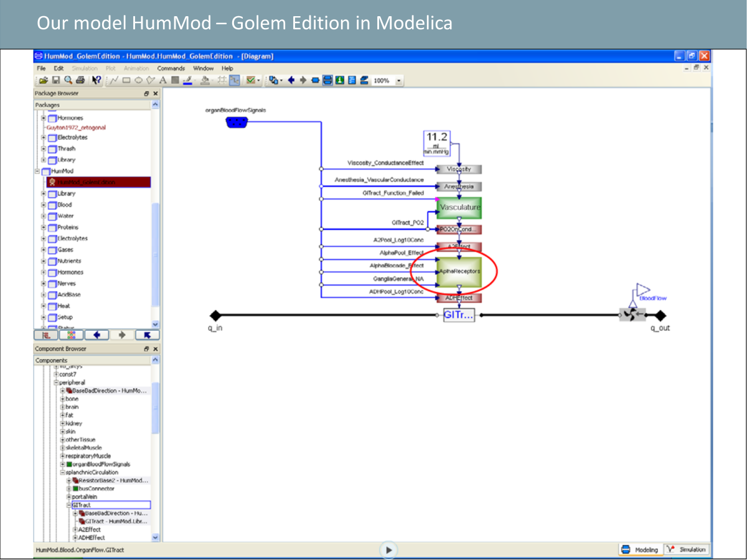Toggle the Diagram layer view button

pyautogui.click(x=327, y=80)
